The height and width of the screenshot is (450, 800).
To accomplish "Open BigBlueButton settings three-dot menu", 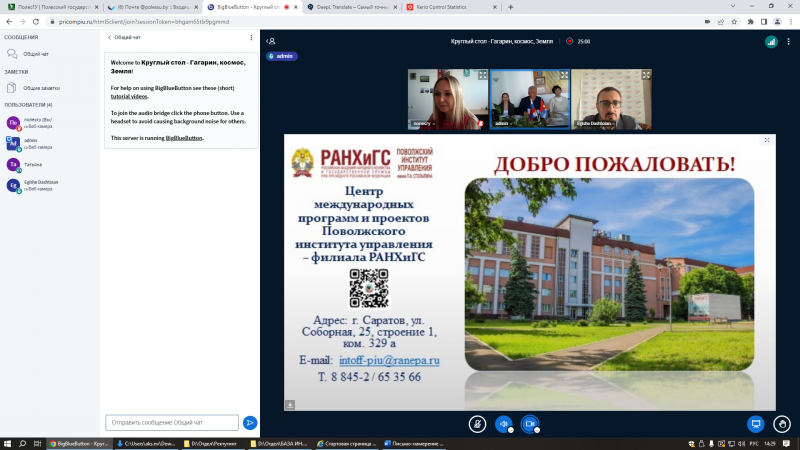I will (x=788, y=42).
